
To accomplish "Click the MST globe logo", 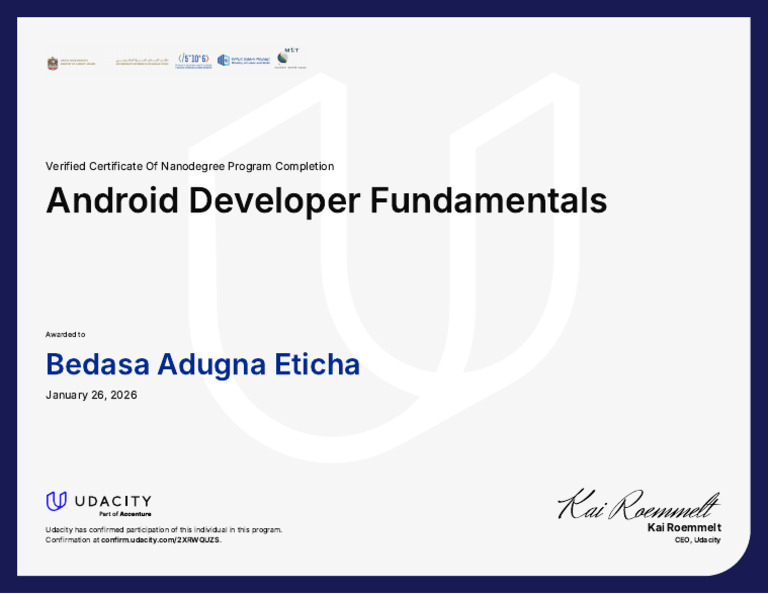I will click(289, 58).
